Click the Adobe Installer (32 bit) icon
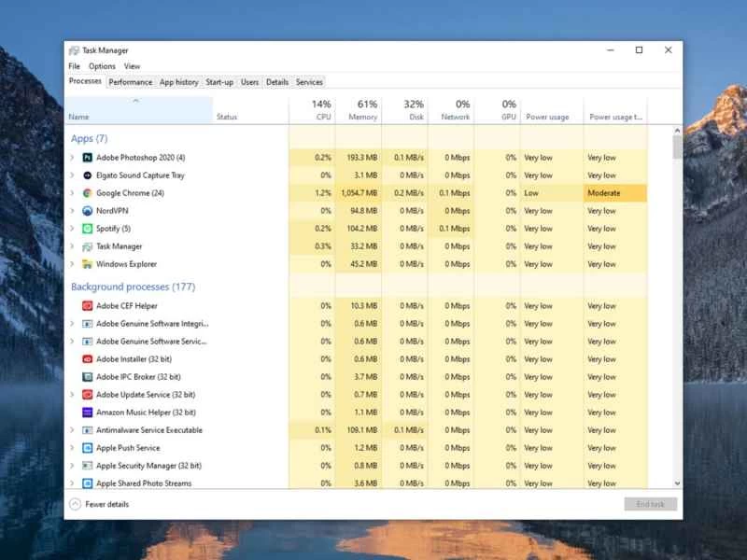This screenshot has height=560, width=747. pyautogui.click(x=89, y=358)
